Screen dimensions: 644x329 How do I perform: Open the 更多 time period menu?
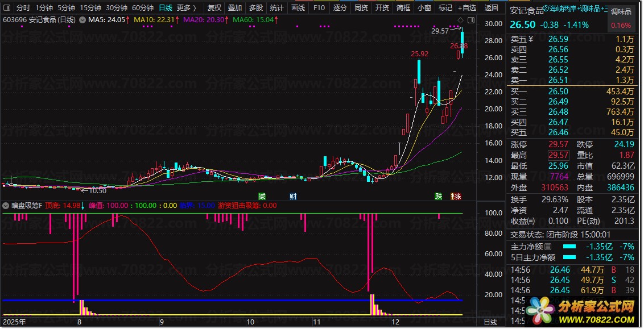click(x=186, y=8)
